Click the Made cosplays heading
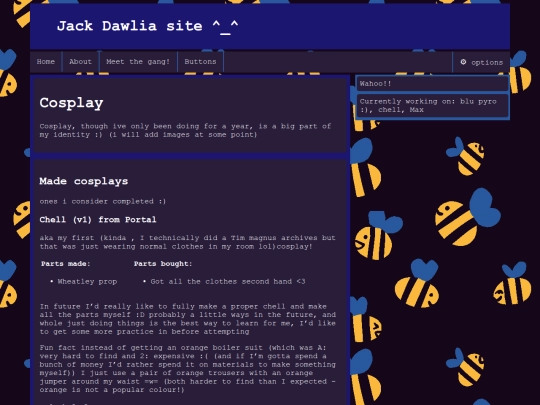This screenshot has height=405, width=540. (x=84, y=181)
